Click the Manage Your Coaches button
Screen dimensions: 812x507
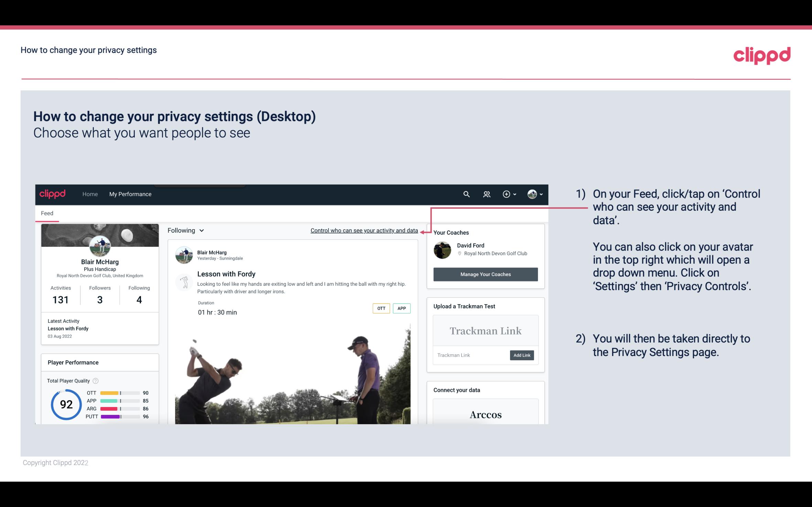click(486, 274)
